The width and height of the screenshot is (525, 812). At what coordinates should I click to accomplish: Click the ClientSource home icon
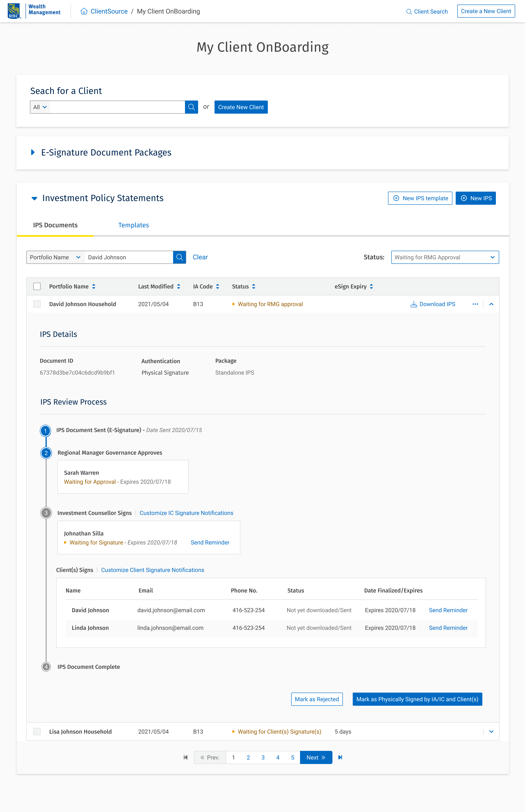coord(84,11)
